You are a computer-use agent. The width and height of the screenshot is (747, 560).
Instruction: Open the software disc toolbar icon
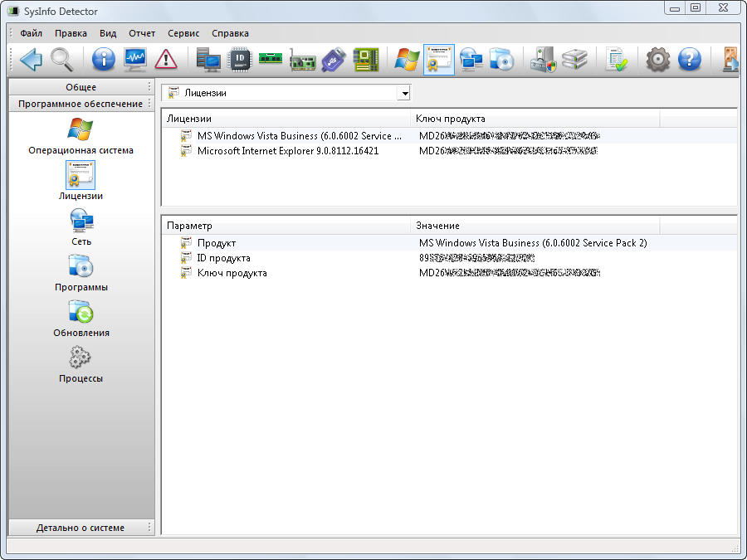(501, 60)
